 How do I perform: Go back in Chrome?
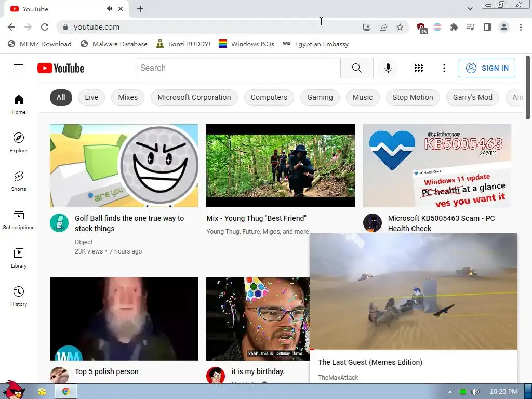pyautogui.click(x=11, y=27)
